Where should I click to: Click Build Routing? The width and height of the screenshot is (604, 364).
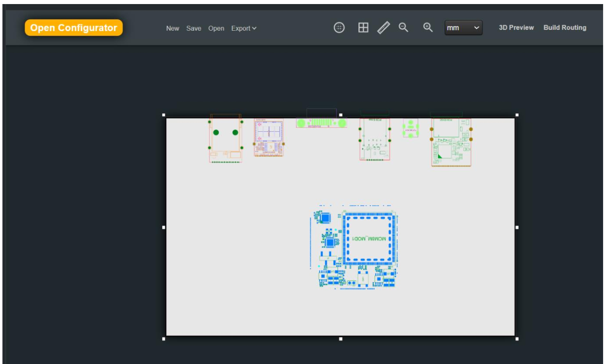(565, 28)
